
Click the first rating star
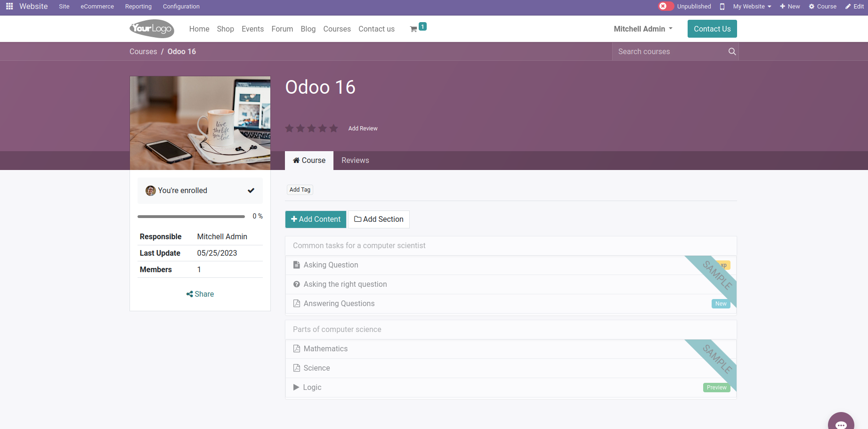tap(289, 128)
